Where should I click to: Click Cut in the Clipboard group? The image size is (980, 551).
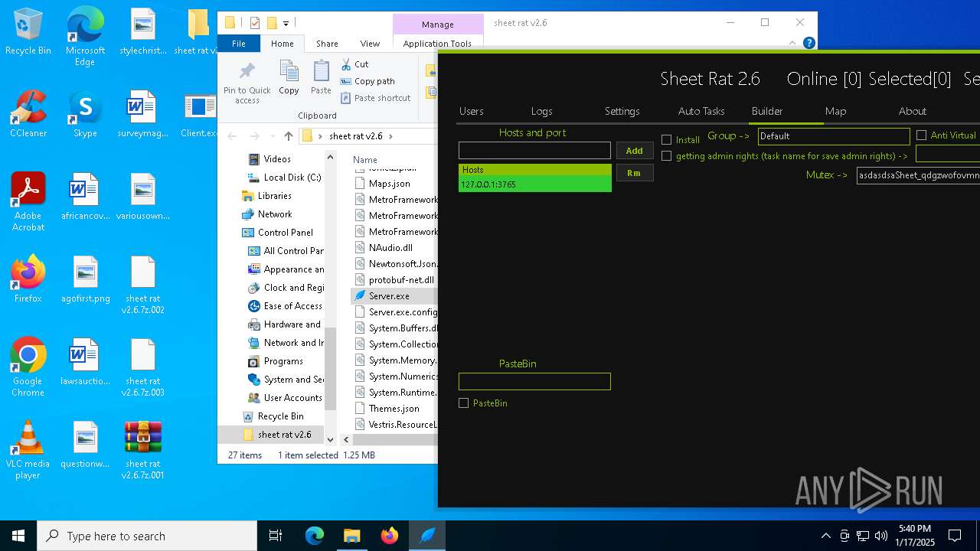point(354,64)
